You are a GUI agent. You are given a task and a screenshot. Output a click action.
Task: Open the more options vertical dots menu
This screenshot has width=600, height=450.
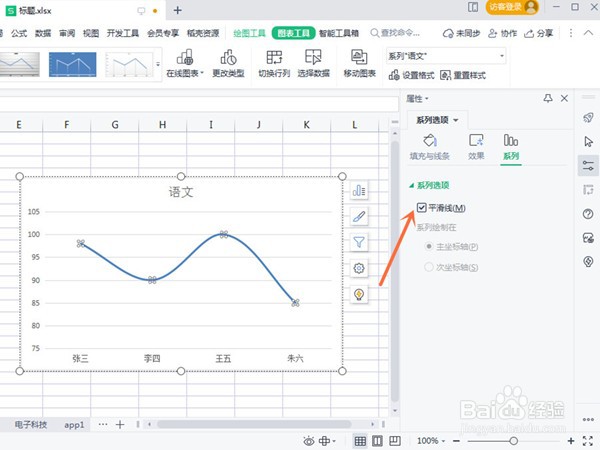point(571,33)
